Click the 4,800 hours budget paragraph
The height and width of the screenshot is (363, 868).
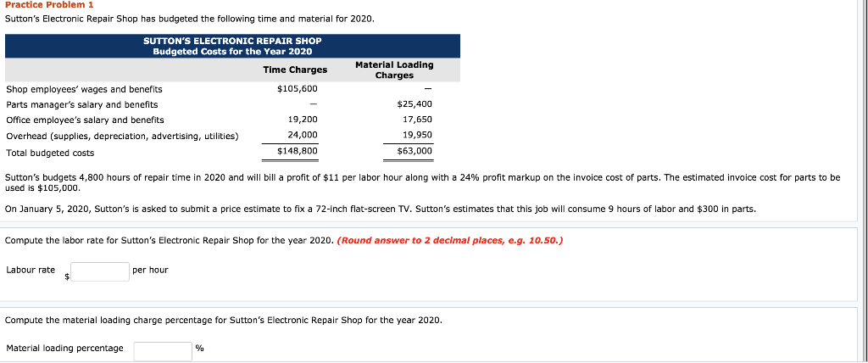[422, 182]
